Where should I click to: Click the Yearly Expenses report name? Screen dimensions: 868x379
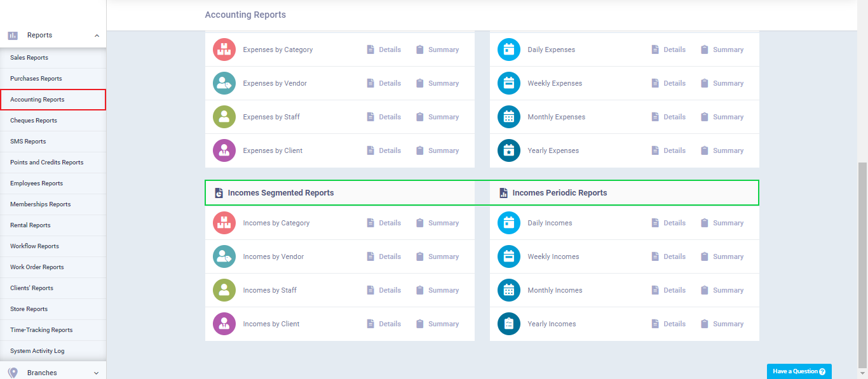point(553,150)
